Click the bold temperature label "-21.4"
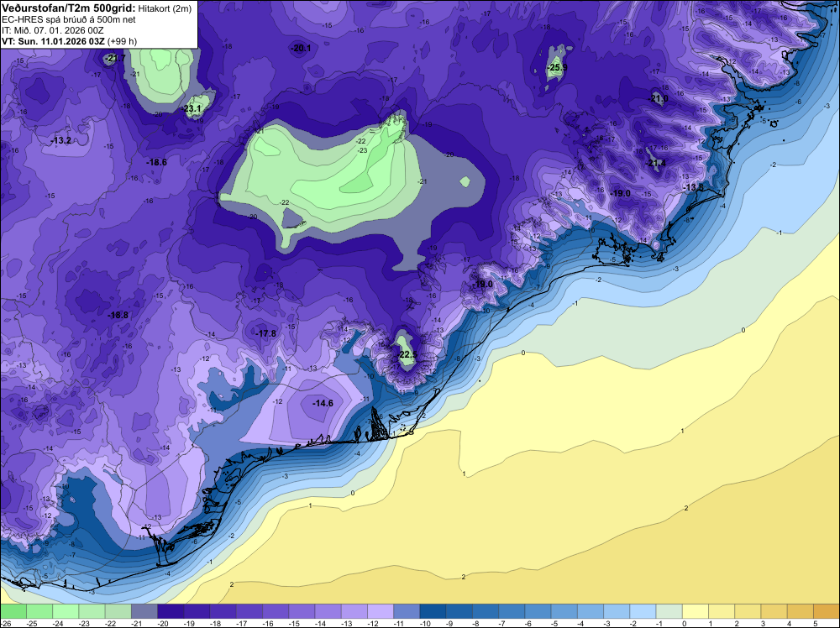Image resolution: width=840 pixels, height=628 pixels. tap(656, 163)
